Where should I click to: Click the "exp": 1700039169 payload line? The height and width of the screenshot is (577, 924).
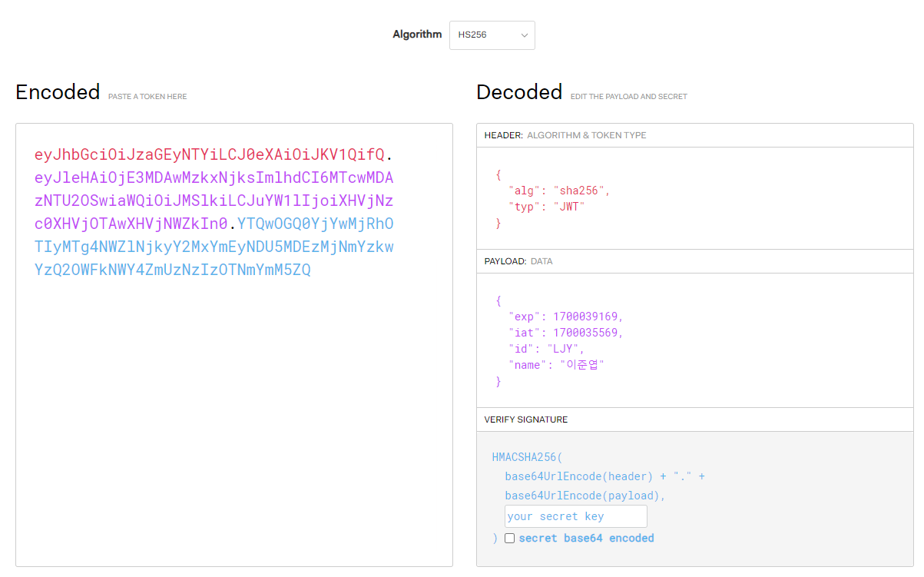565,317
